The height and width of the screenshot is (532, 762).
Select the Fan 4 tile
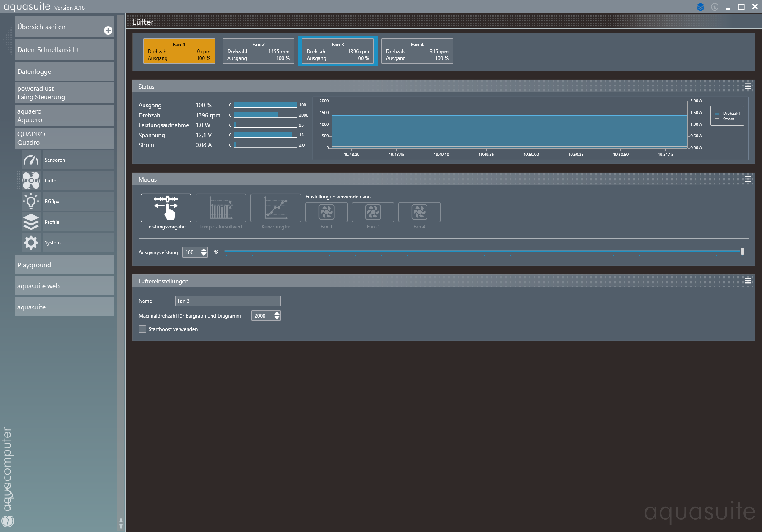(417, 51)
